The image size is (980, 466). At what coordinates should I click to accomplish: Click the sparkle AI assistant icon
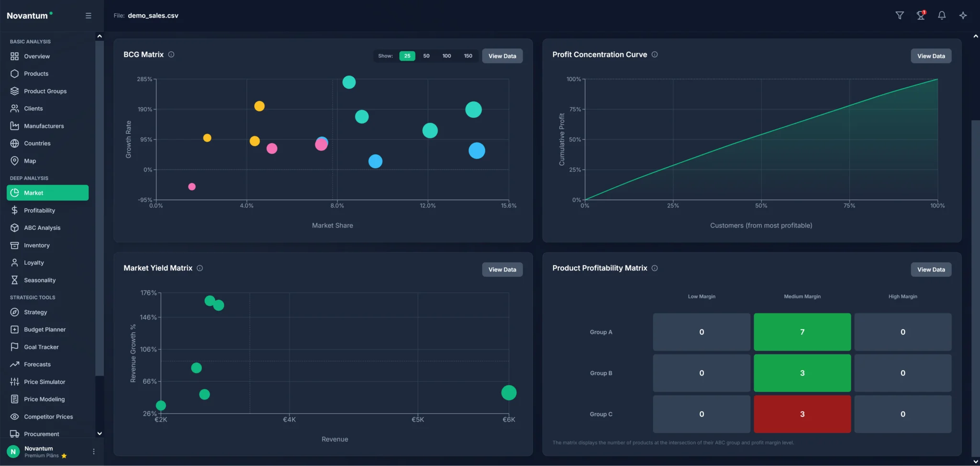(x=963, y=15)
